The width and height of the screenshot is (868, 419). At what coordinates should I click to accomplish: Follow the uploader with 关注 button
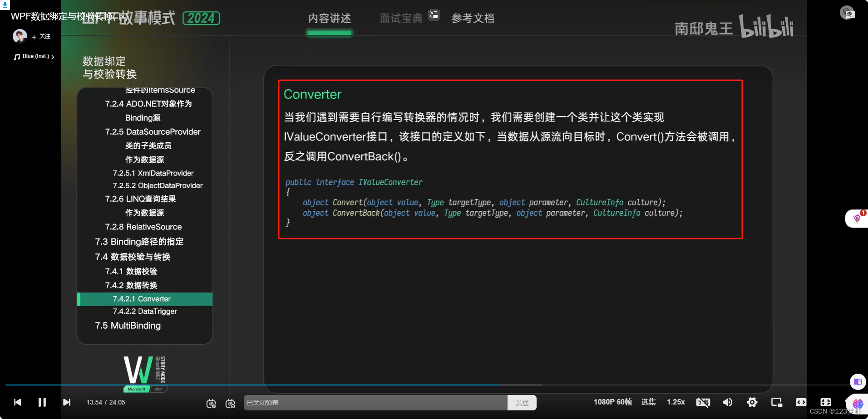coord(41,36)
